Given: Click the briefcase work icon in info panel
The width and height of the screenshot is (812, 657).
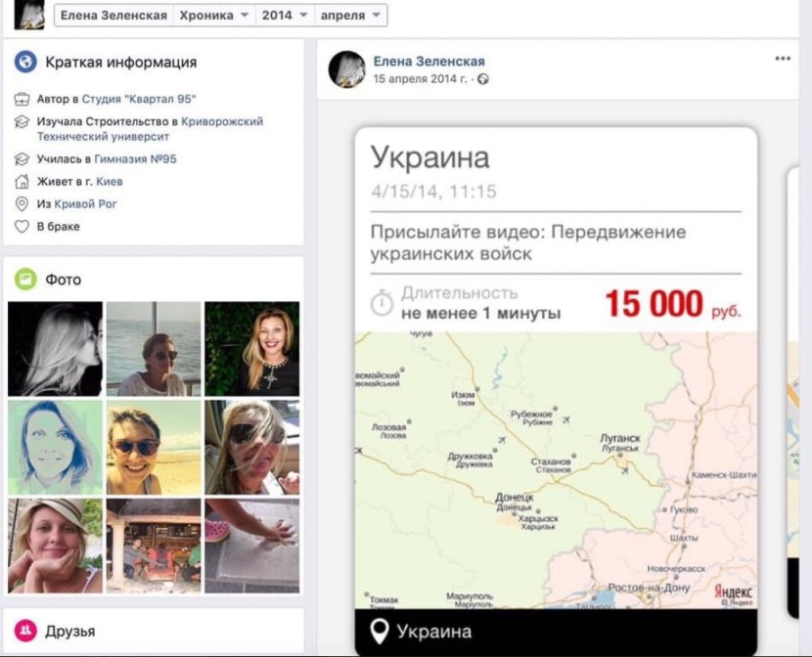Looking at the screenshot, I should (x=22, y=99).
